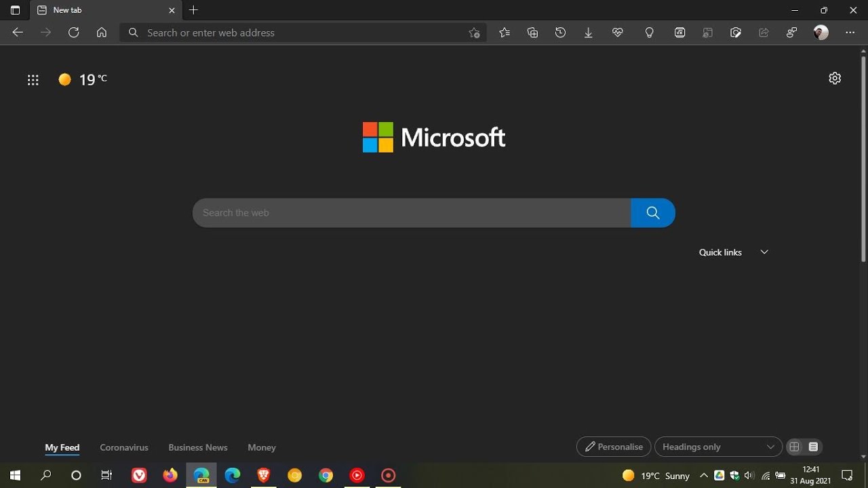Open the Windows Start menu
868x488 pixels.
[x=15, y=475]
